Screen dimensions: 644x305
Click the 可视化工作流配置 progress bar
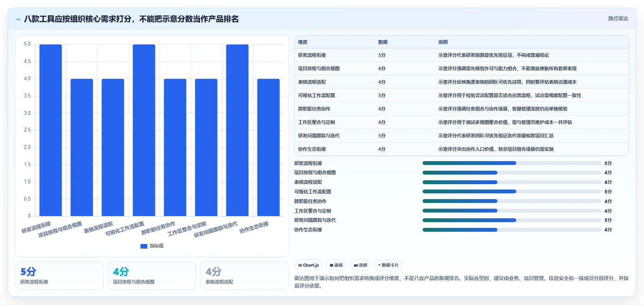(x=512, y=191)
